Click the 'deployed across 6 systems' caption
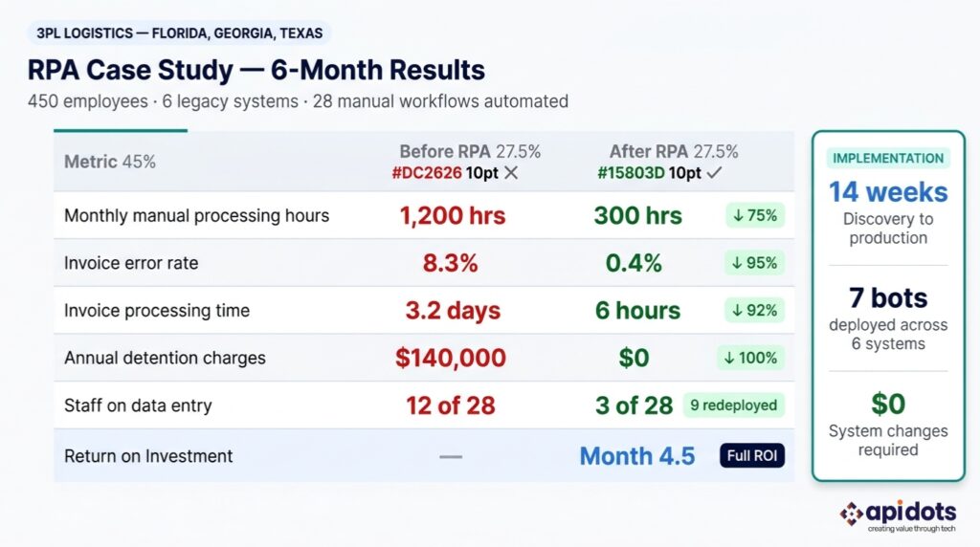Viewport: 980px width, 547px height. point(888,334)
